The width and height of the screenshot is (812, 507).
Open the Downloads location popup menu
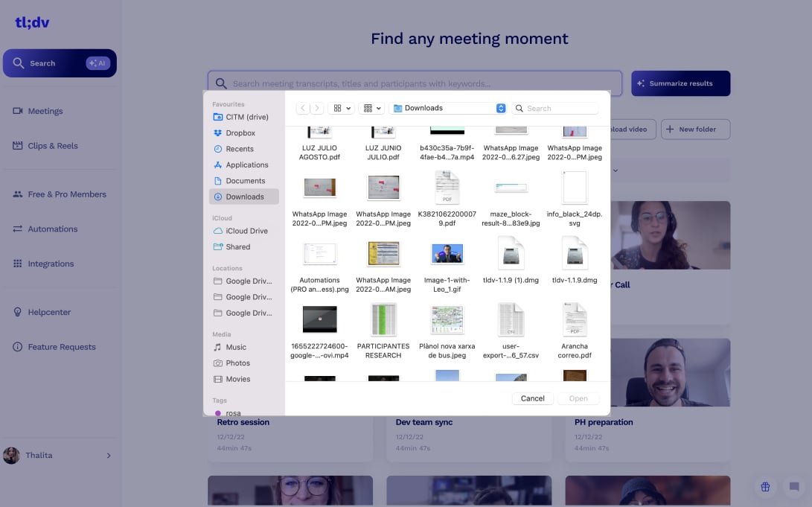[449, 108]
